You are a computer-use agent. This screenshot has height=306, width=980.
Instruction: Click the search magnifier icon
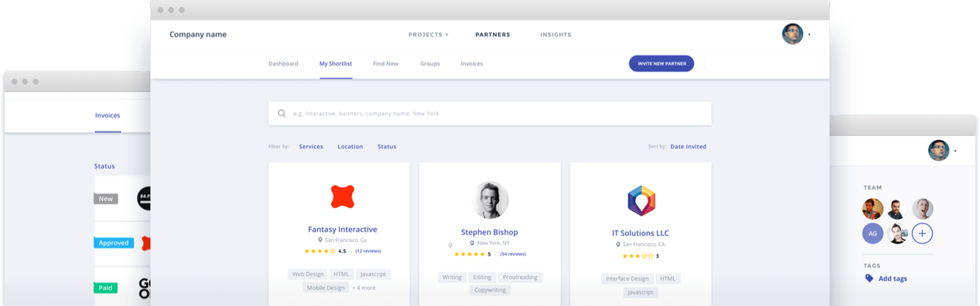click(282, 114)
